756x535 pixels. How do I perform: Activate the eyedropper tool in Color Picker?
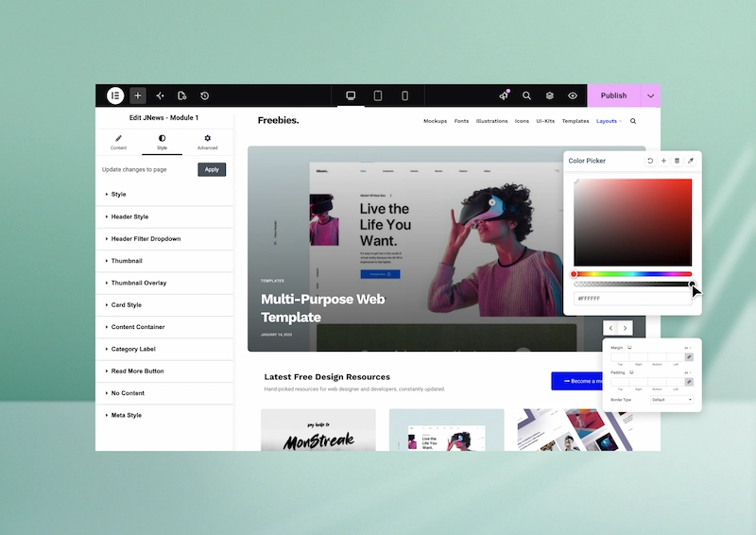click(x=691, y=161)
